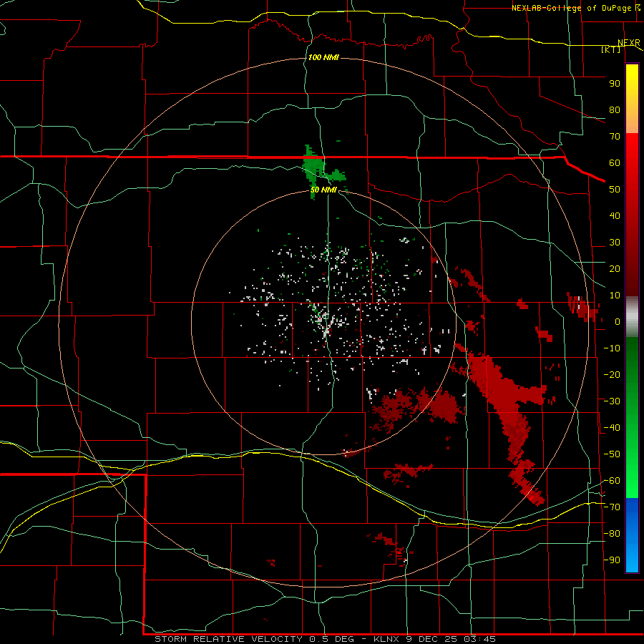Click the -60 scale value
This screenshot has height=644, width=644.
[x=612, y=481]
